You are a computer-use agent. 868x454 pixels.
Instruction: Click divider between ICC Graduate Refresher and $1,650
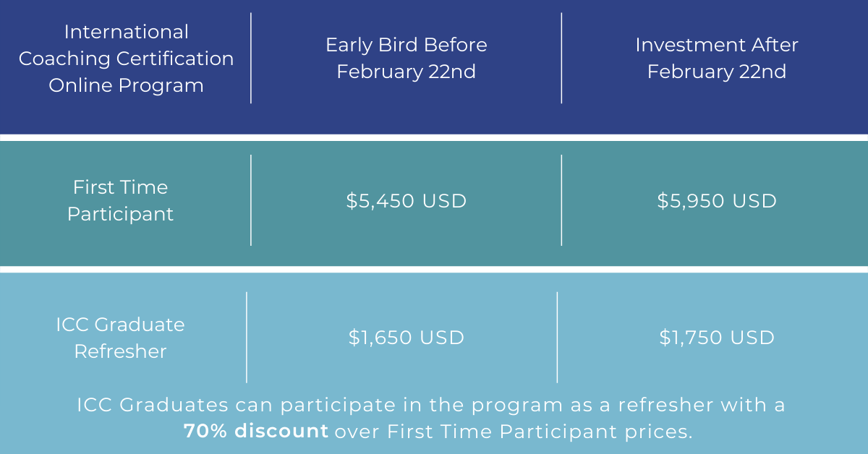[247, 338]
